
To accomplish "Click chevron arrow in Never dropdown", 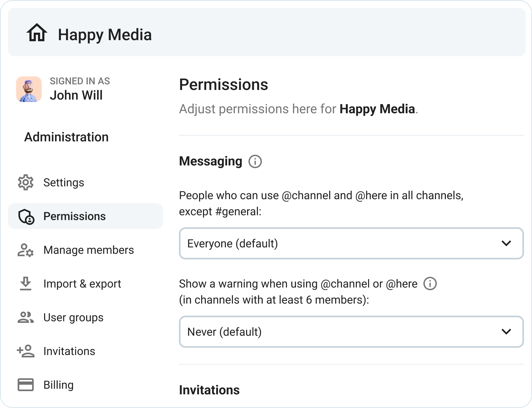I will pyautogui.click(x=506, y=332).
